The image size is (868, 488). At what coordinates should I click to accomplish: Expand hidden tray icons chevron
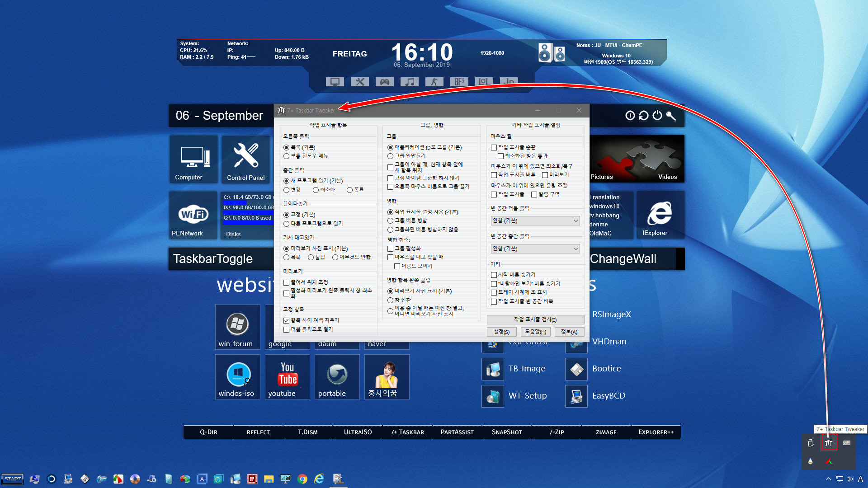tap(828, 479)
